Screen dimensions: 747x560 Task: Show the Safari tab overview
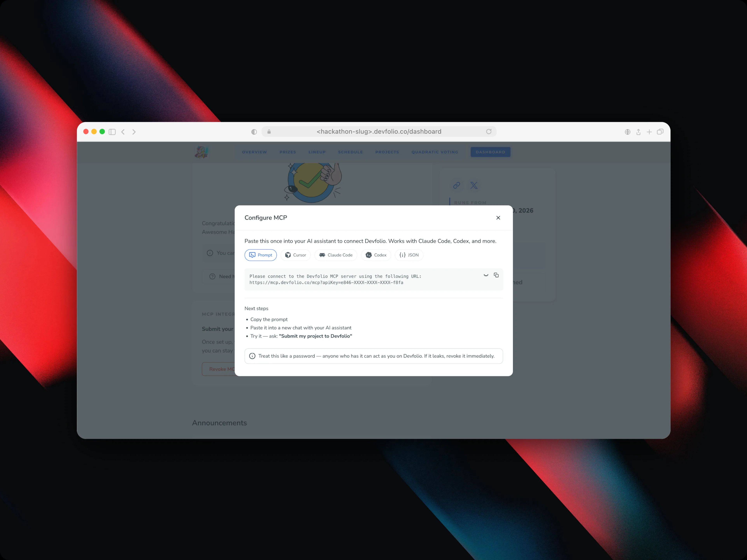[x=660, y=132]
